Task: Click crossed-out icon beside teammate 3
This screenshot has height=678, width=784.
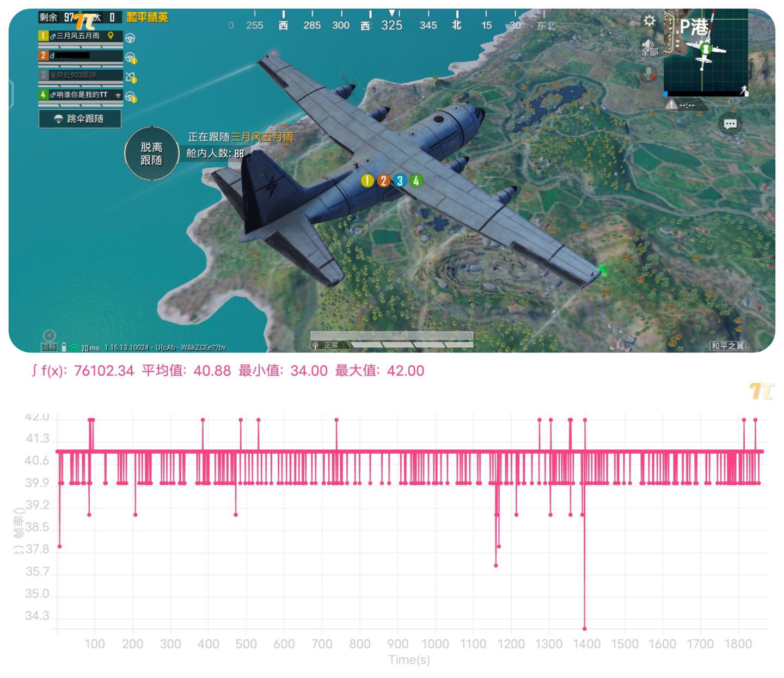Action: pos(131,77)
